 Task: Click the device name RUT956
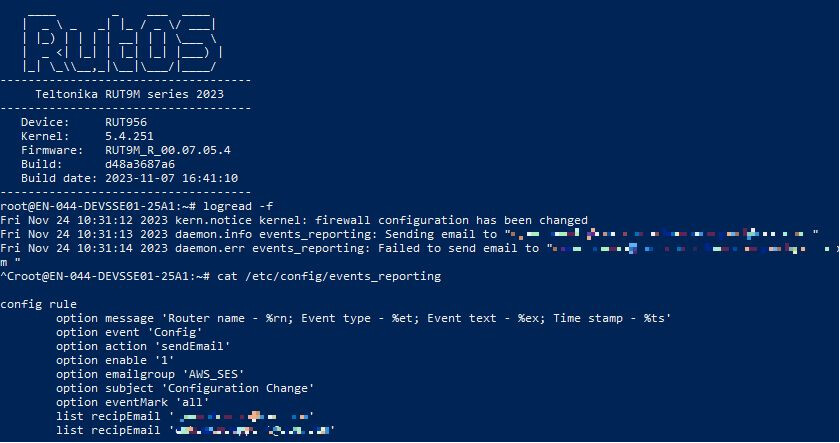click(126, 122)
